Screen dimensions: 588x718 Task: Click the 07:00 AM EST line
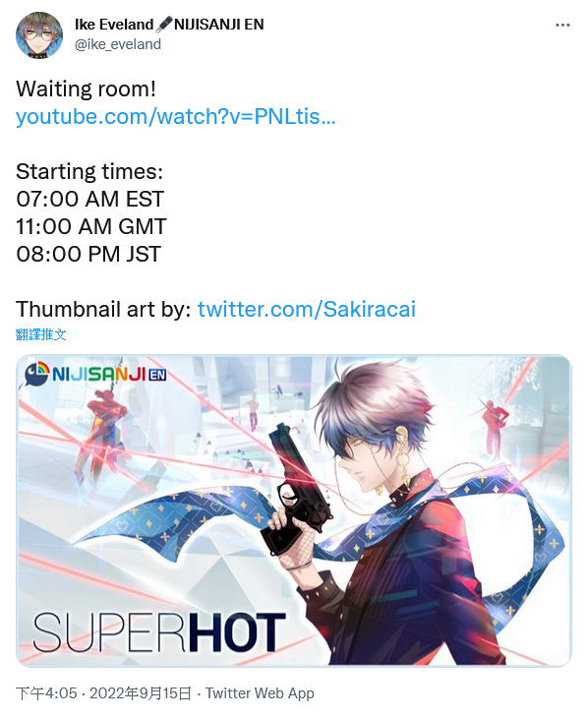tap(89, 200)
